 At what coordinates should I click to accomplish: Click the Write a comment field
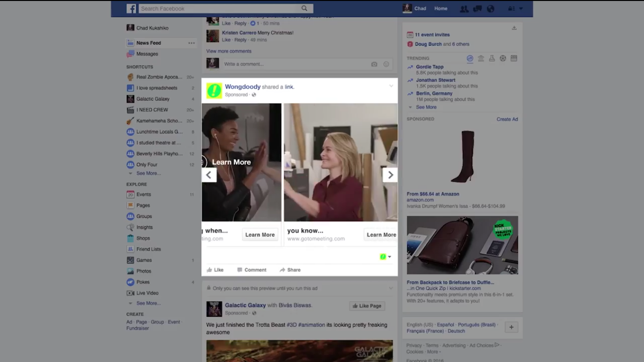click(307, 64)
